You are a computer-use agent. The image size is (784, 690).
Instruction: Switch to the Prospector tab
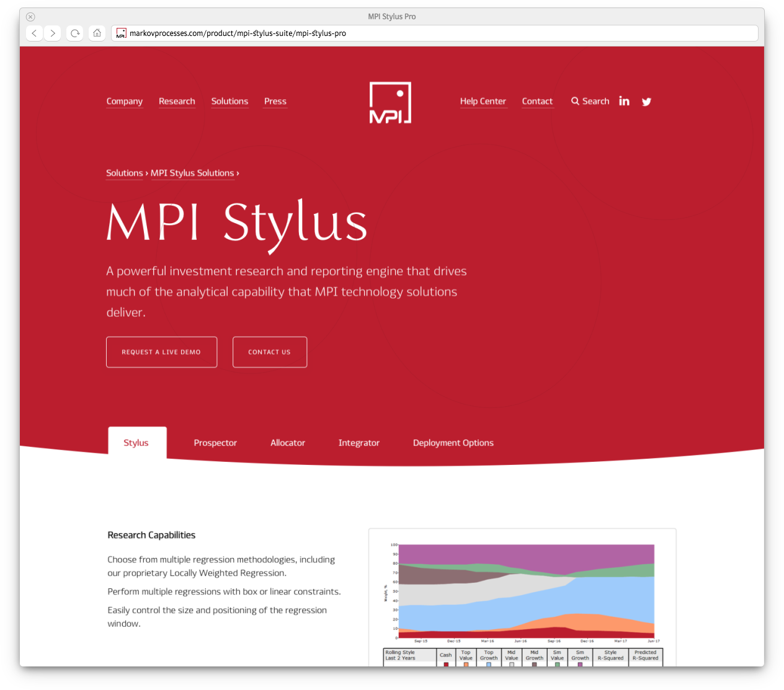pos(215,443)
